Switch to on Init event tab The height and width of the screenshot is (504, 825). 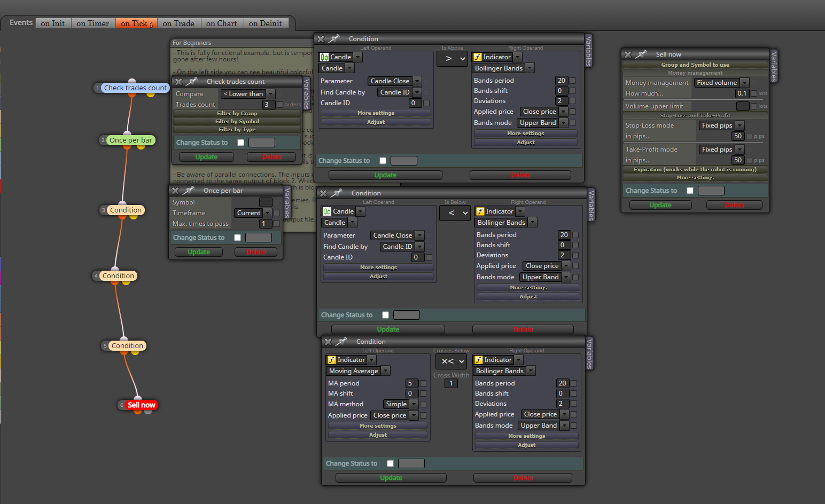[52, 23]
